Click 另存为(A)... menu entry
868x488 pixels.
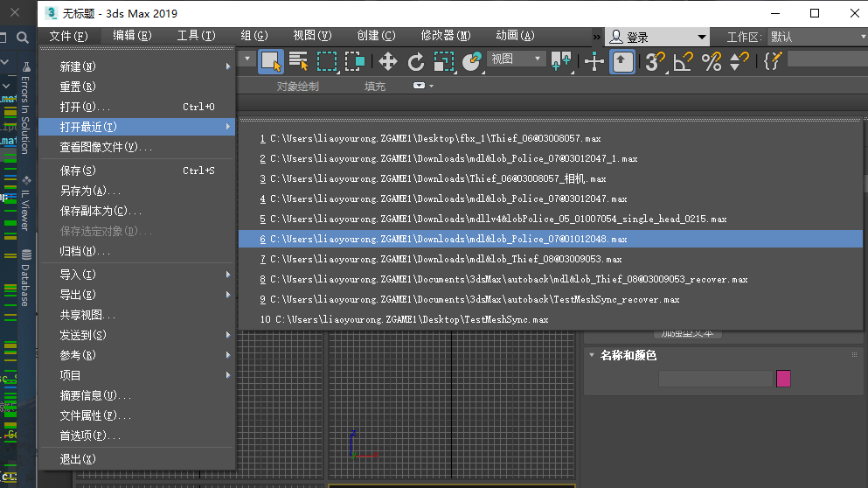click(136, 192)
